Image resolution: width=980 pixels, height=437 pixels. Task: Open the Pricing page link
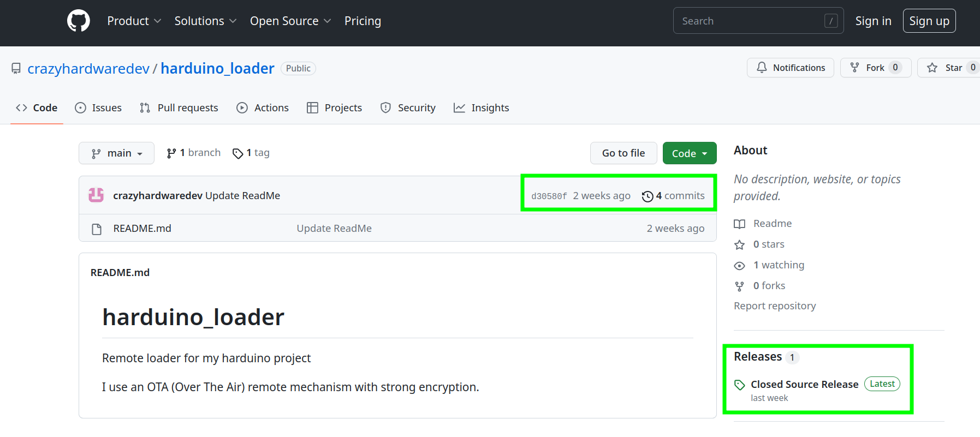pos(363,21)
